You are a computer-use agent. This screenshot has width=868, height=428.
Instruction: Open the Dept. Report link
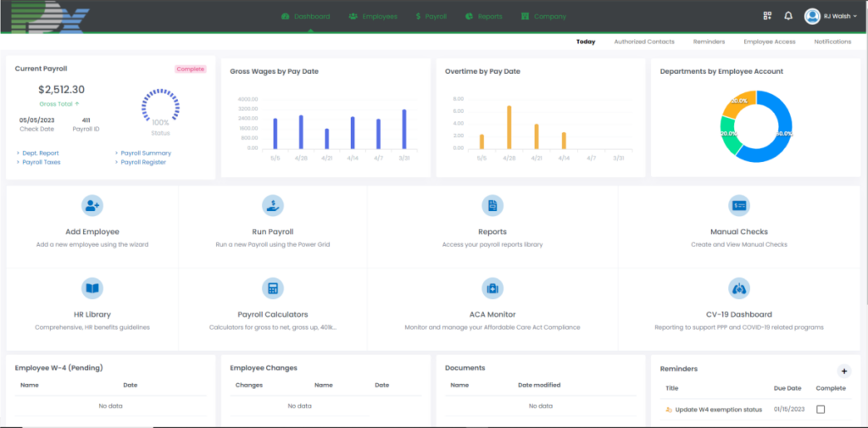tap(40, 153)
